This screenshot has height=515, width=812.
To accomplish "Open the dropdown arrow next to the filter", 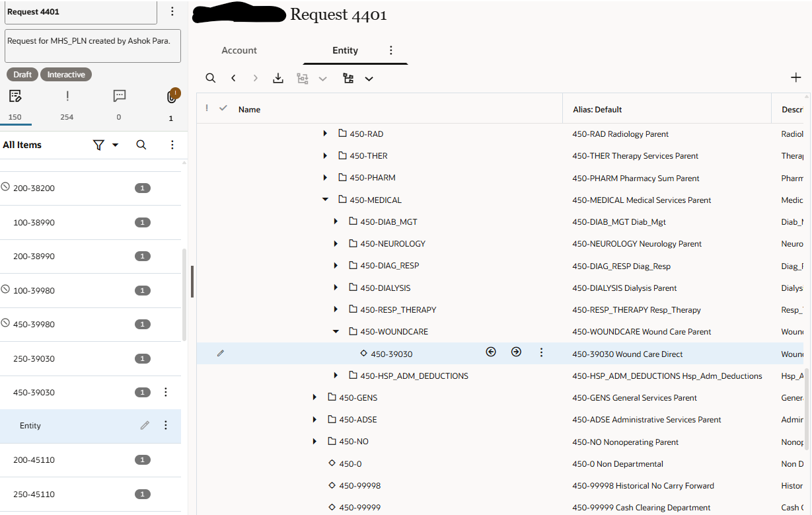I will pyautogui.click(x=115, y=145).
